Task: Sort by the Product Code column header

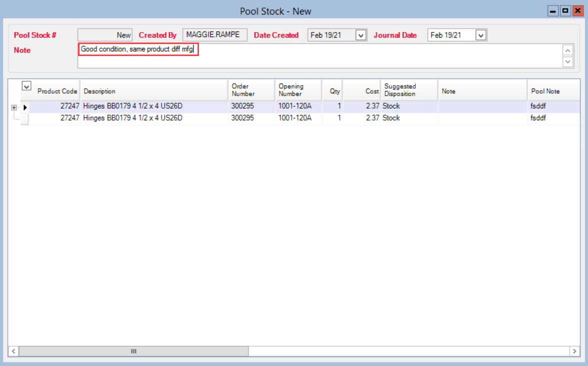Action: coord(57,91)
